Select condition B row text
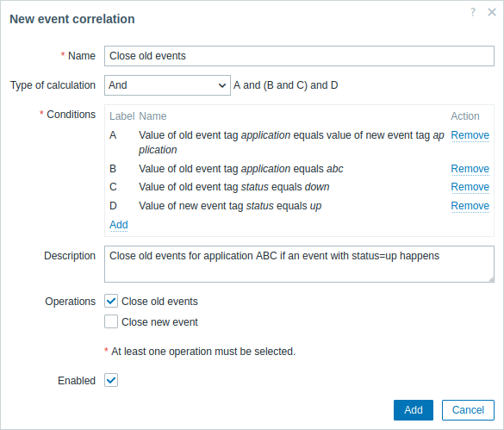The height and width of the screenshot is (430, 504). (x=240, y=169)
